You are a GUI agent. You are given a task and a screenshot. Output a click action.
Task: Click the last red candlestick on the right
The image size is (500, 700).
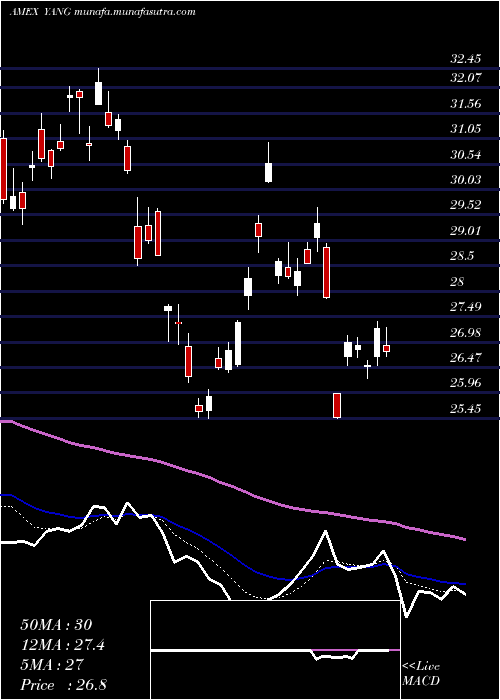(387, 348)
